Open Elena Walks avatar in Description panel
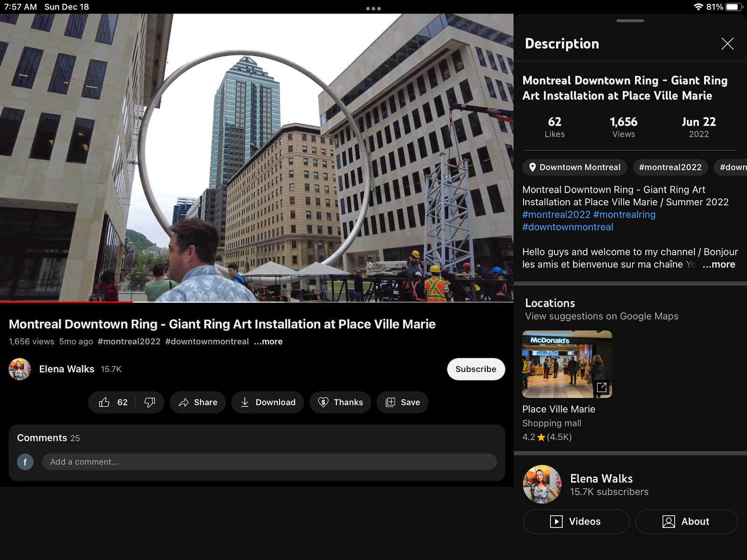This screenshot has height=560, width=747. pyautogui.click(x=542, y=484)
